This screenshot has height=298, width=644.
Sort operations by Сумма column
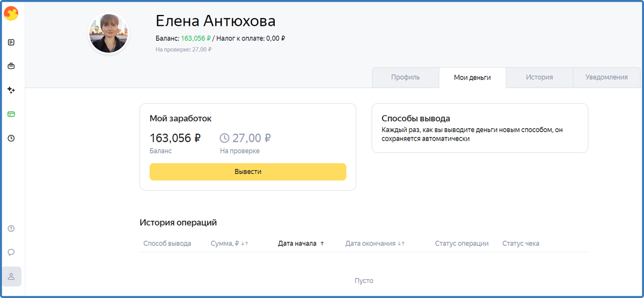[x=230, y=243]
